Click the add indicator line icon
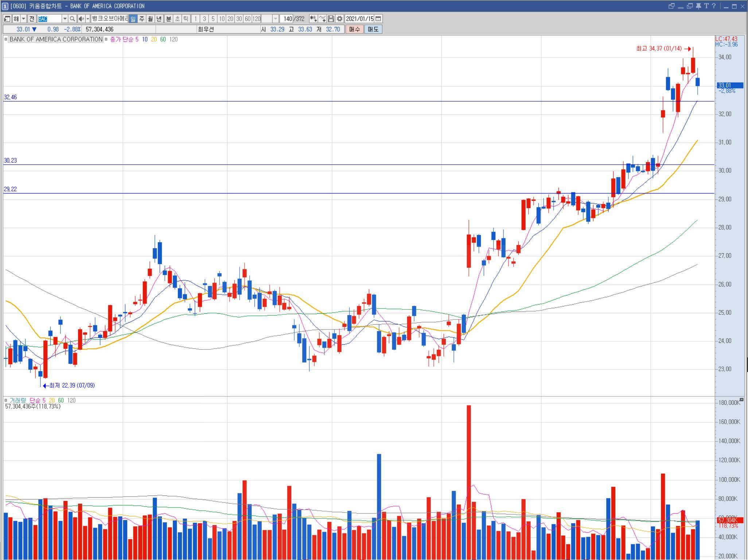This screenshot has width=748, height=560. pyautogui.click(x=322, y=19)
